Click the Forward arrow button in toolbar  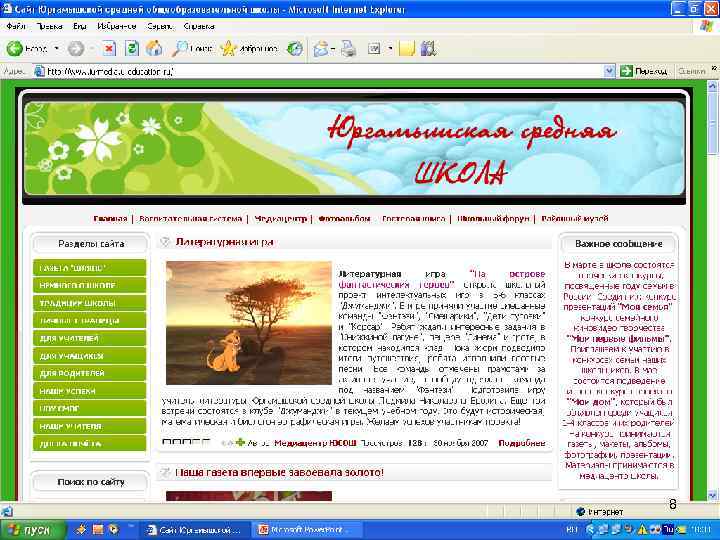[x=76, y=48]
